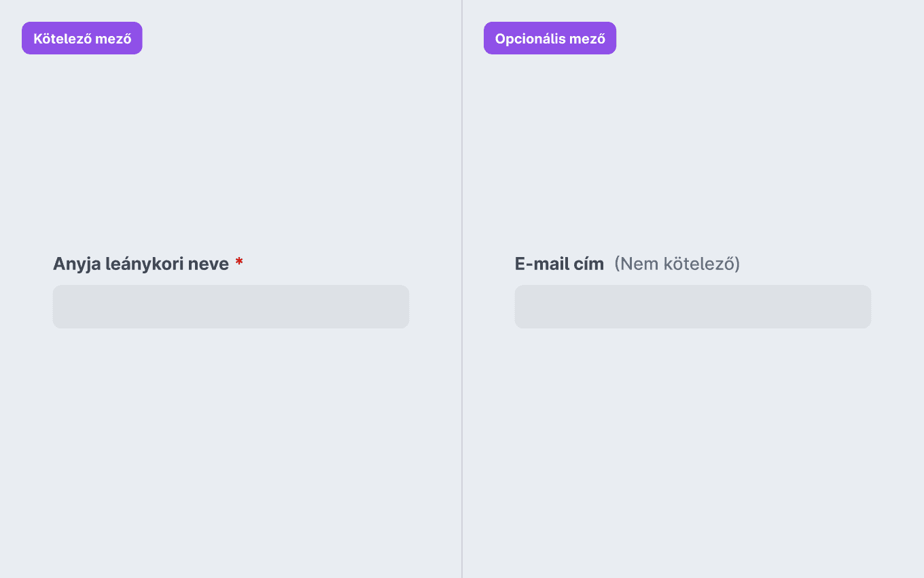The width and height of the screenshot is (924, 578).
Task: Activate the optional e-mail address field
Action: [x=693, y=307]
